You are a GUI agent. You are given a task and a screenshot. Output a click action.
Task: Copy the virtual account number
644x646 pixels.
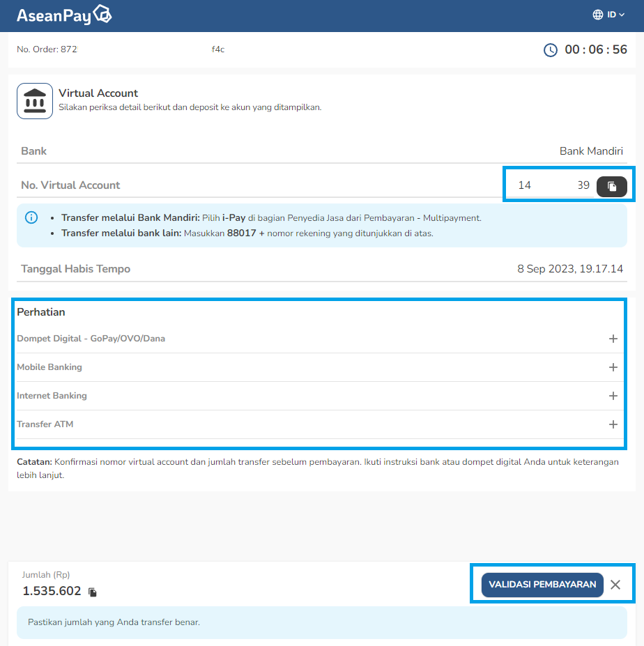pos(612,187)
